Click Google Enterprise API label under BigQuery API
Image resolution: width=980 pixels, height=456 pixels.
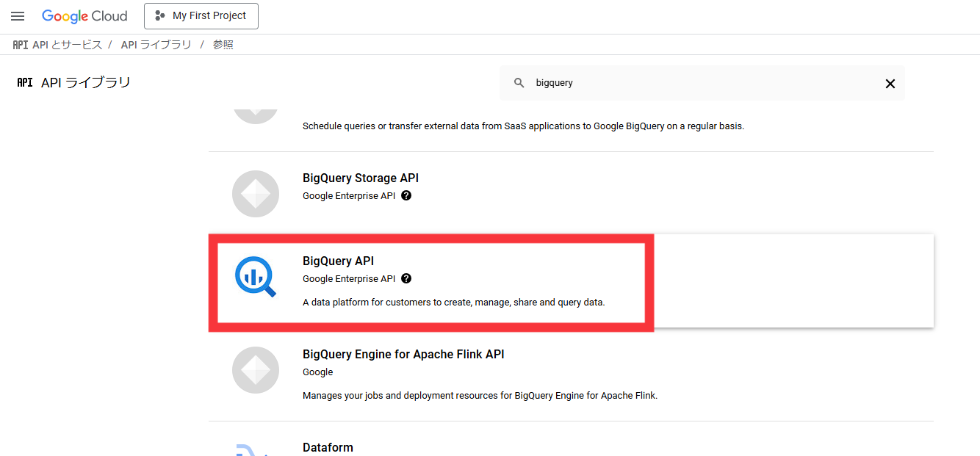tap(349, 279)
